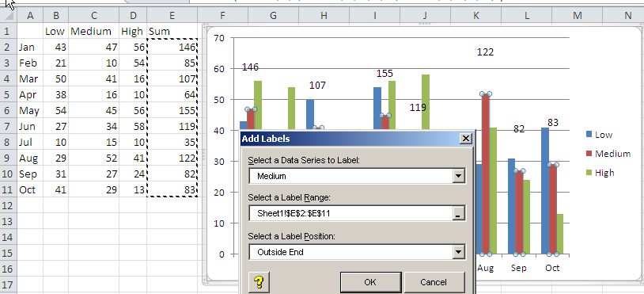Select column D header

pos(133,16)
